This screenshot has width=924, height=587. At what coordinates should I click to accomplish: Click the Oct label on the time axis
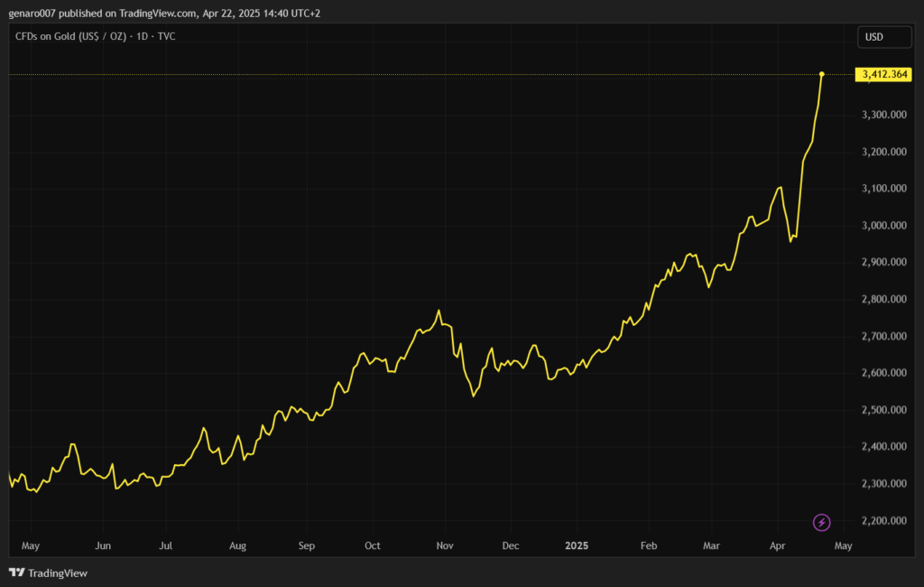tap(373, 545)
